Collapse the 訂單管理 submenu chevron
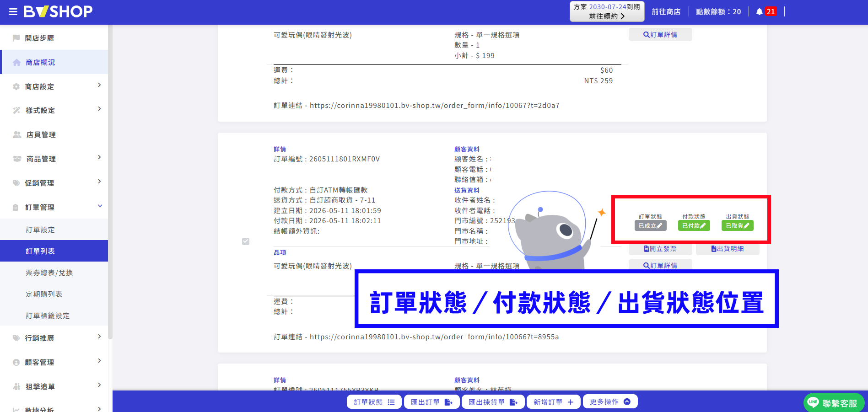The height and width of the screenshot is (412, 868). coord(100,206)
